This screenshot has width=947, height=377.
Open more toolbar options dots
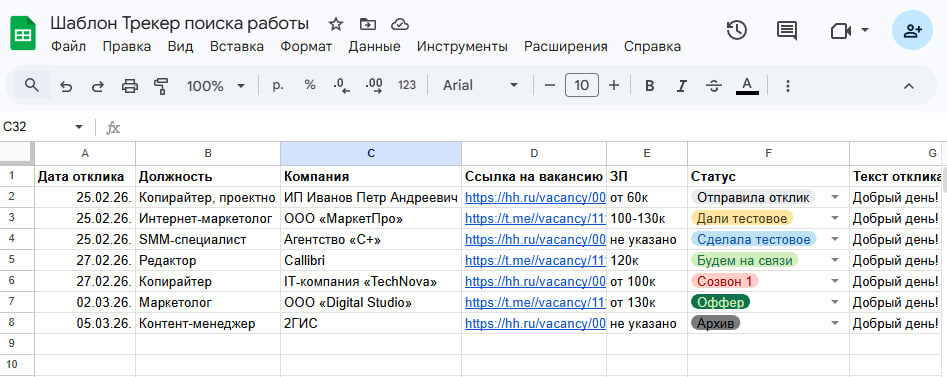point(787,86)
